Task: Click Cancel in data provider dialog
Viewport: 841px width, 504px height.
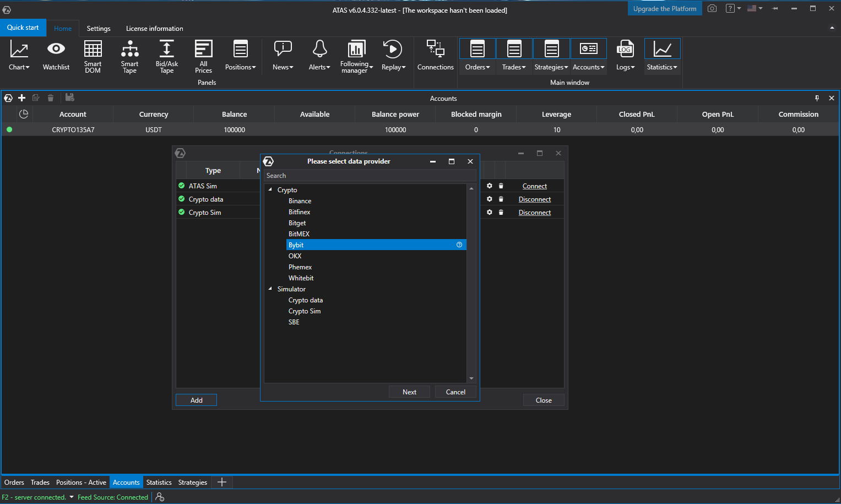Action: 455,392
